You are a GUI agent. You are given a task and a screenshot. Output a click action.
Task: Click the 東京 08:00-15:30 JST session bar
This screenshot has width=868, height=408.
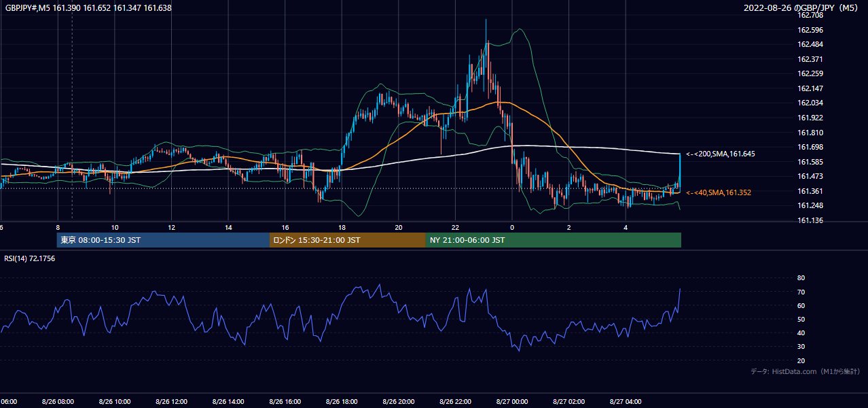[163, 240]
